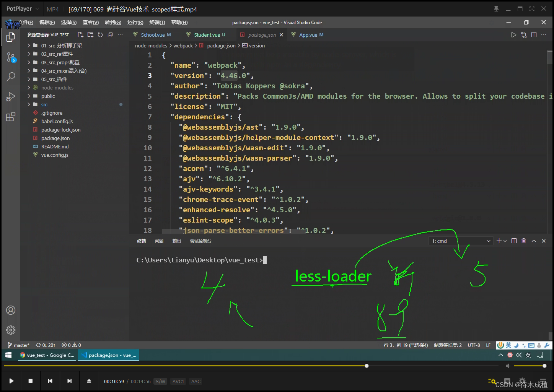Switch to the 输出 panel tab
Viewport: 554px width, 392px height.
pos(177,241)
